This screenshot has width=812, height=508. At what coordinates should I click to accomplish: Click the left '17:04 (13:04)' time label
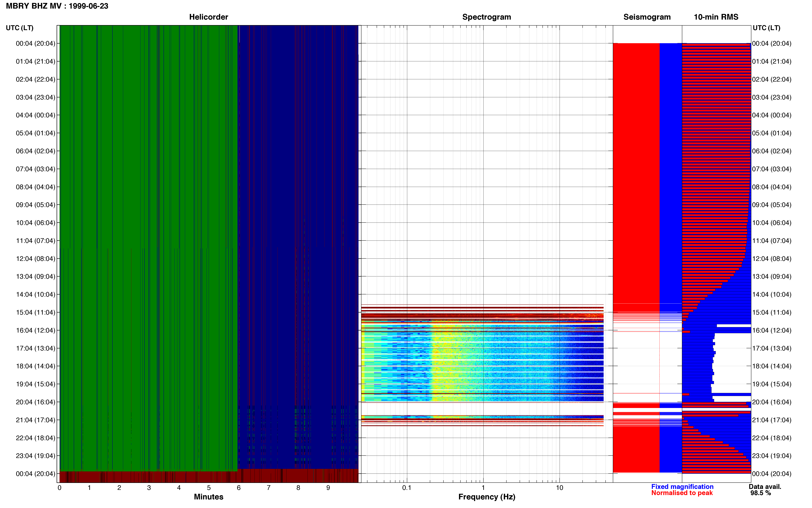[x=36, y=348]
